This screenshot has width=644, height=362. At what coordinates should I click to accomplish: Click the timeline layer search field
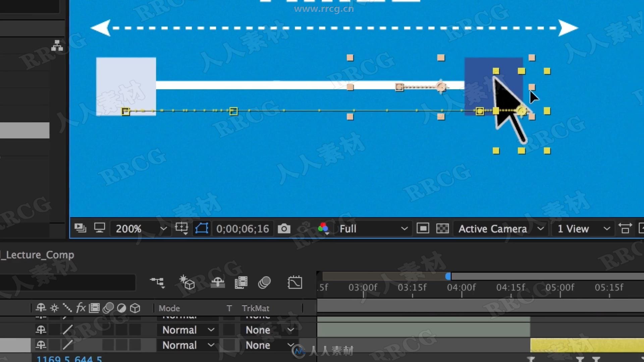pyautogui.click(x=68, y=283)
